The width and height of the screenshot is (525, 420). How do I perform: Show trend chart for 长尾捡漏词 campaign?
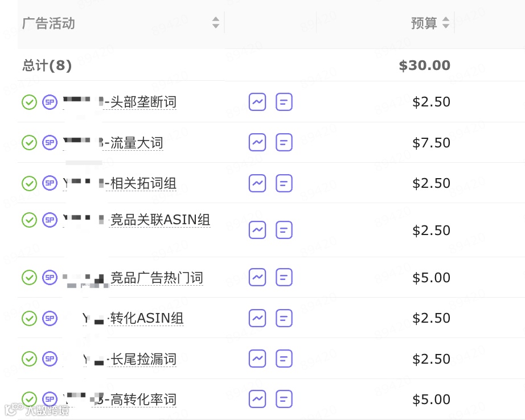[x=257, y=359]
